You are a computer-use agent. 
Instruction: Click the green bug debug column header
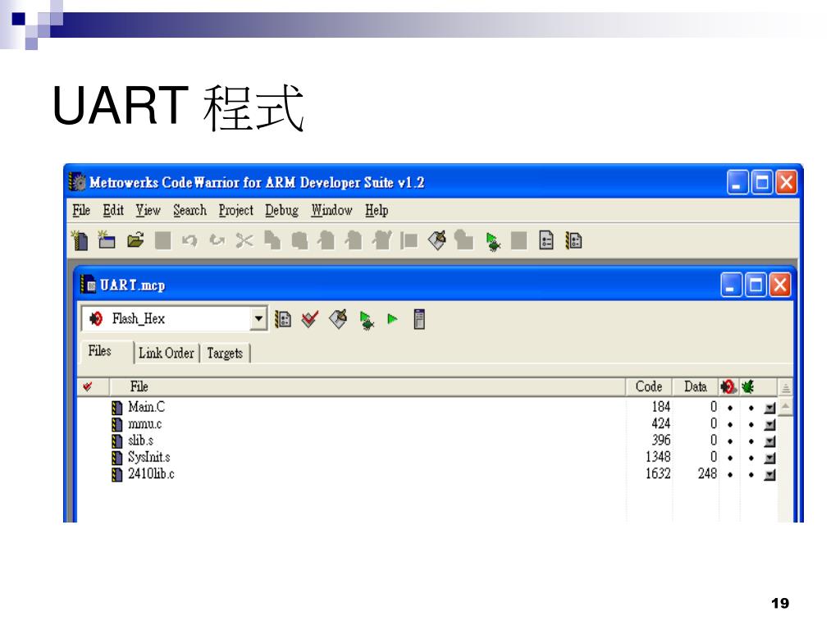tap(748, 386)
